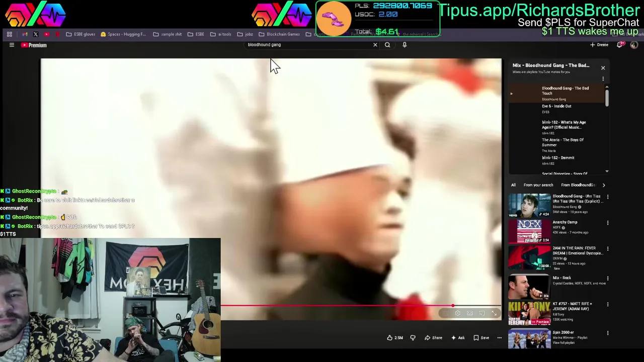Viewport: 644px width, 362px height.
Task: Select the All filter chip
Action: tap(513, 185)
